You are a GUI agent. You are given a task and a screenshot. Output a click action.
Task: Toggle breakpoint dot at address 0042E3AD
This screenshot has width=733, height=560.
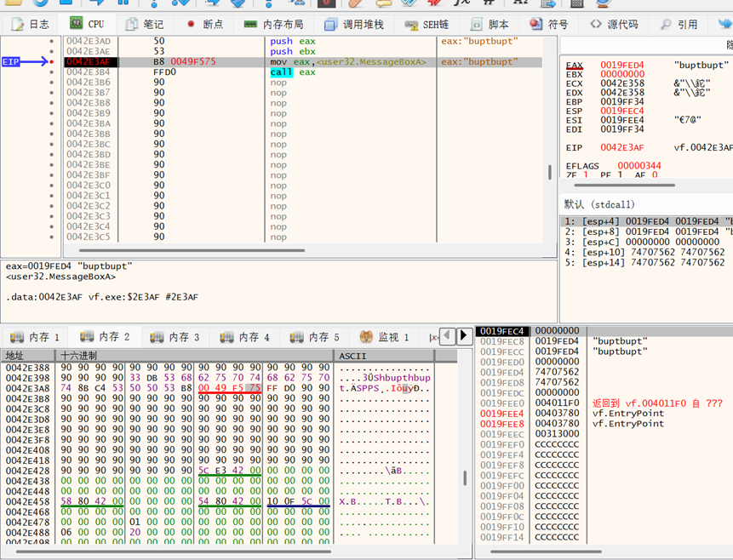tap(52, 41)
